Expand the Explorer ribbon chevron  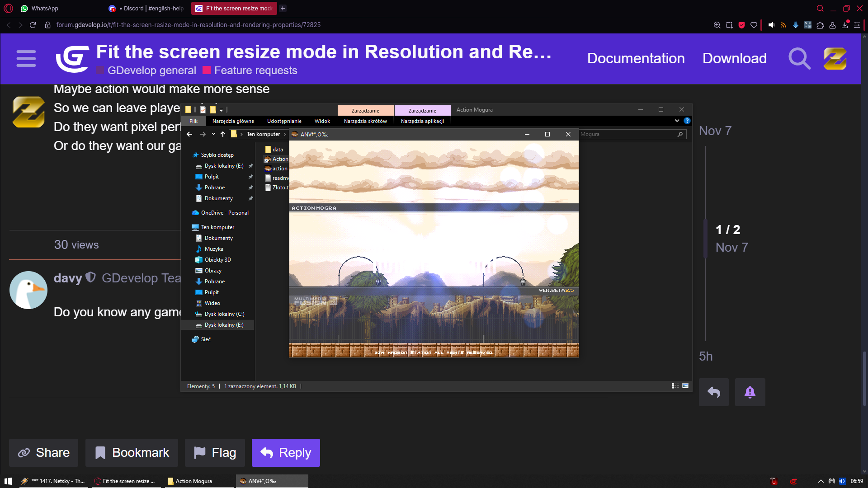click(677, 121)
